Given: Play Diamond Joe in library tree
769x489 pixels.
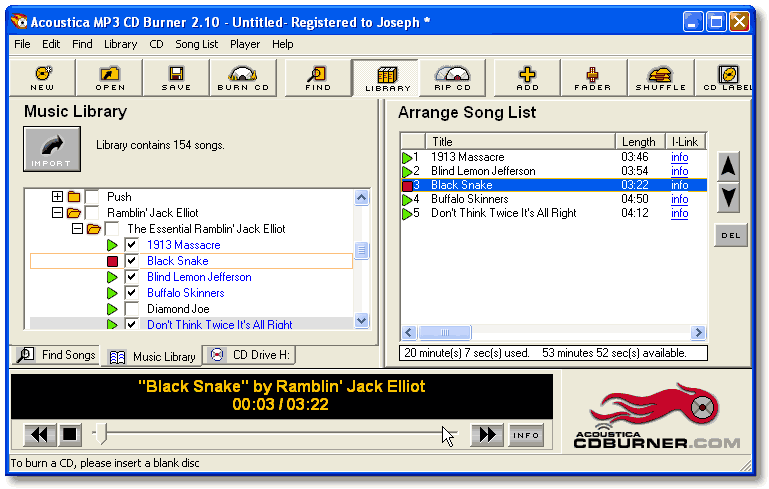Looking at the screenshot, I should click(x=112, y=309).
